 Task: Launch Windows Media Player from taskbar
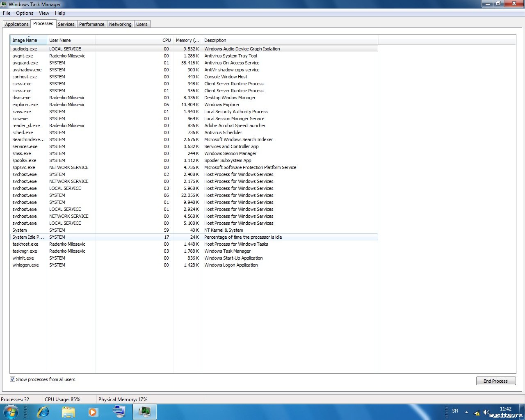[94, 412]
